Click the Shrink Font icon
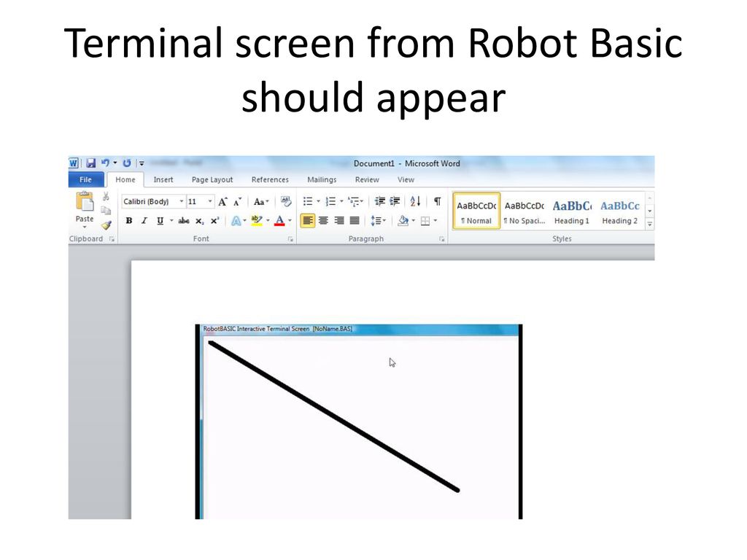The image size is (747, 560). coord(237,202)
